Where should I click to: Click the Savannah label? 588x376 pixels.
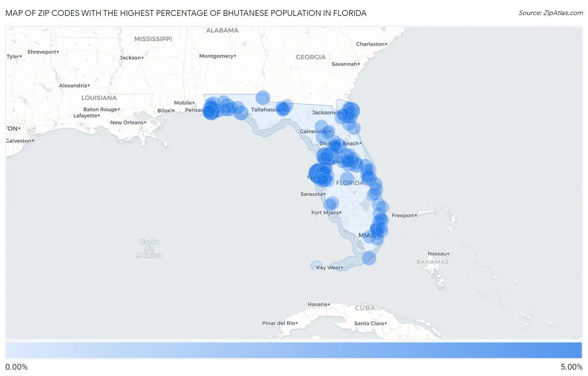[345, 64]
